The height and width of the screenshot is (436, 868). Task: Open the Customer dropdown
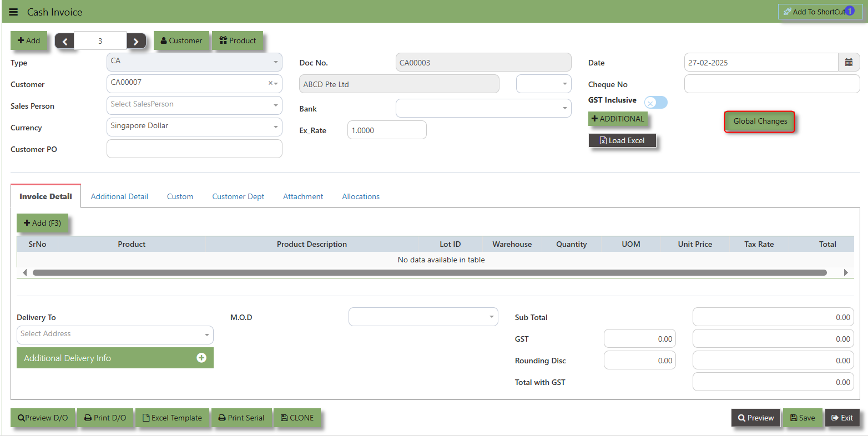tap(194, 84)
